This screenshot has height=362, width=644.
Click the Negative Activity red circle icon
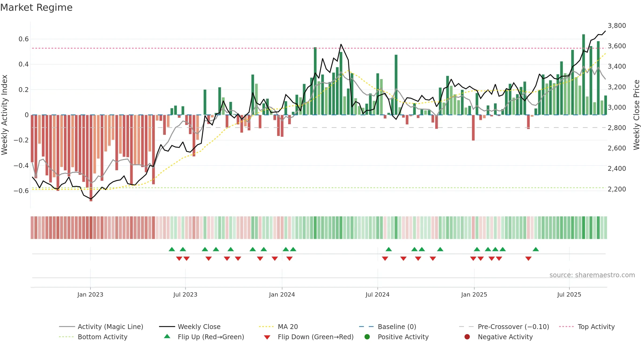467,337
